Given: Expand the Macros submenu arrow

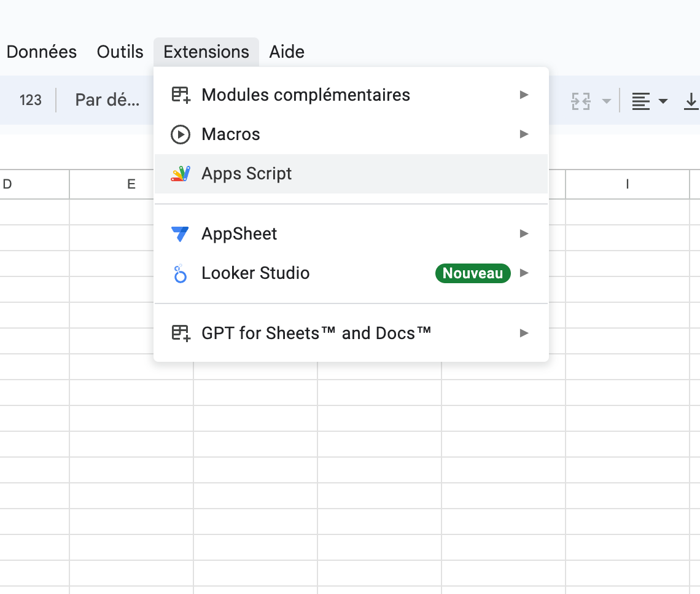Looking at the screenshot, I should (x=524, y=134).
